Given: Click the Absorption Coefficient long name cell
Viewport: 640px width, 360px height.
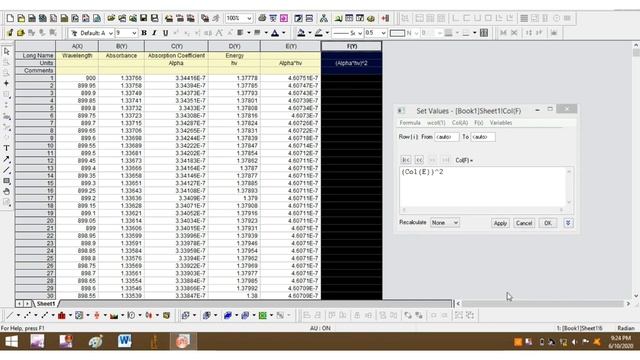Looking at the screenshot, I should (x=176, y=56).
